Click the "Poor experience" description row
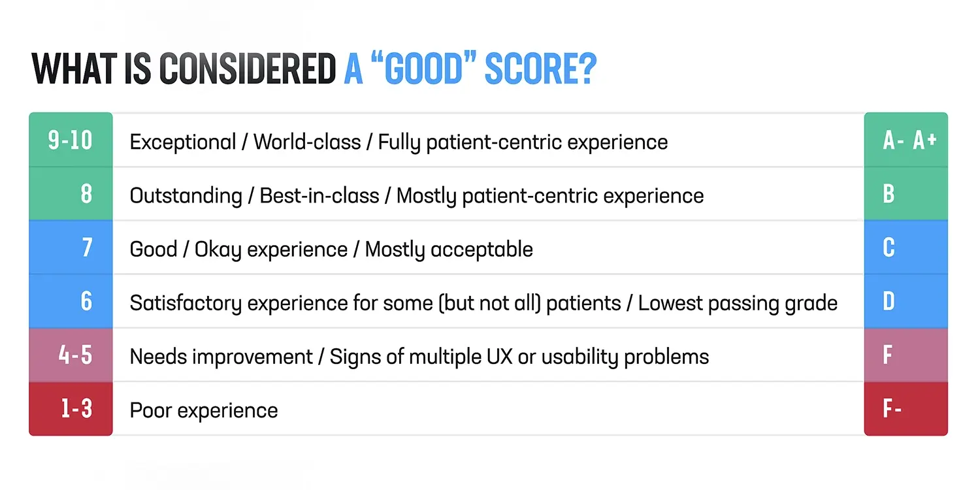Viewport: 980px width, 490px height. click(x=204, y=410)
